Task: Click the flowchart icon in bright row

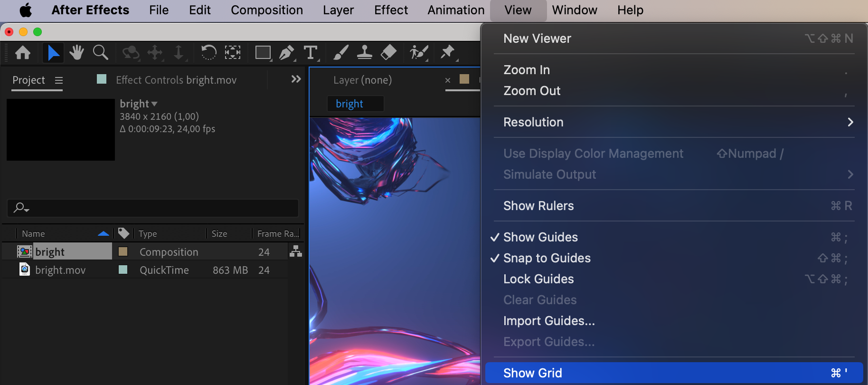Action: pos(296,251)
